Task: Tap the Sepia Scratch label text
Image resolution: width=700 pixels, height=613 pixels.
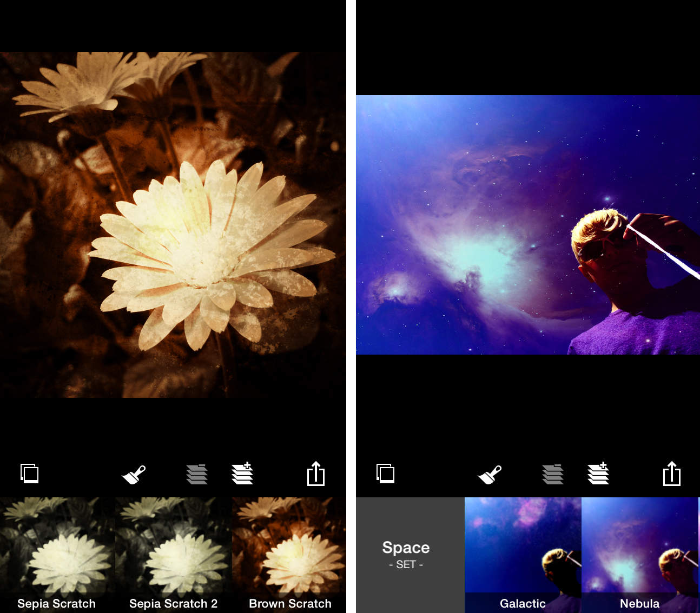Action: point(56,603)
